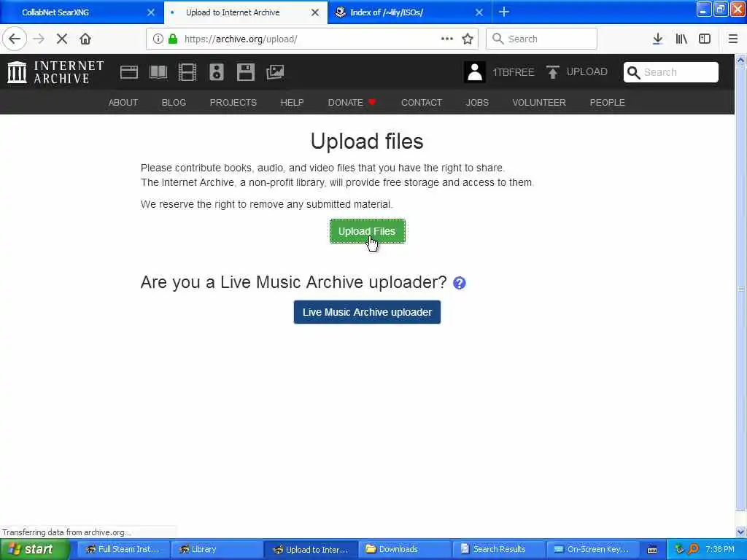
Task: Open On-Screen Keyboard taskbar item
Action: 592,550
